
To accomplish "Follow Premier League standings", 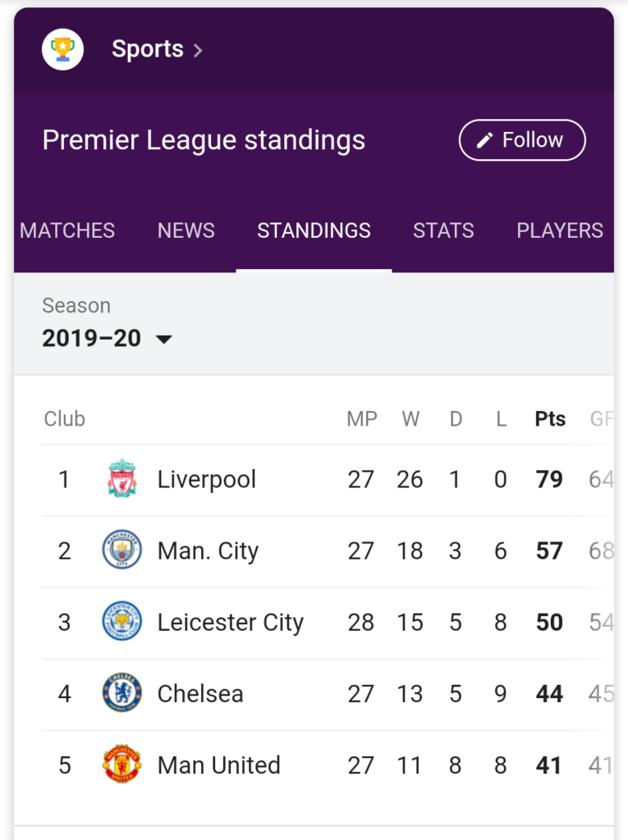I will [x=522, y=139].
